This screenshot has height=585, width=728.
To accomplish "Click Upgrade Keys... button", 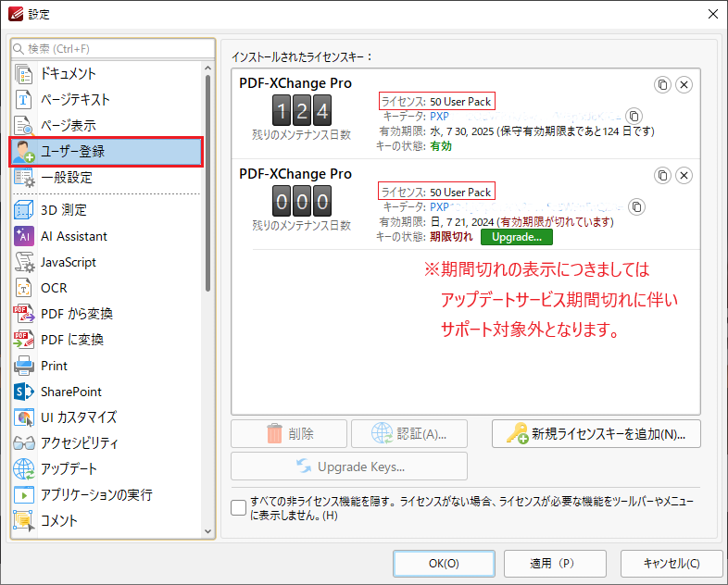I will tap(349, 467).
